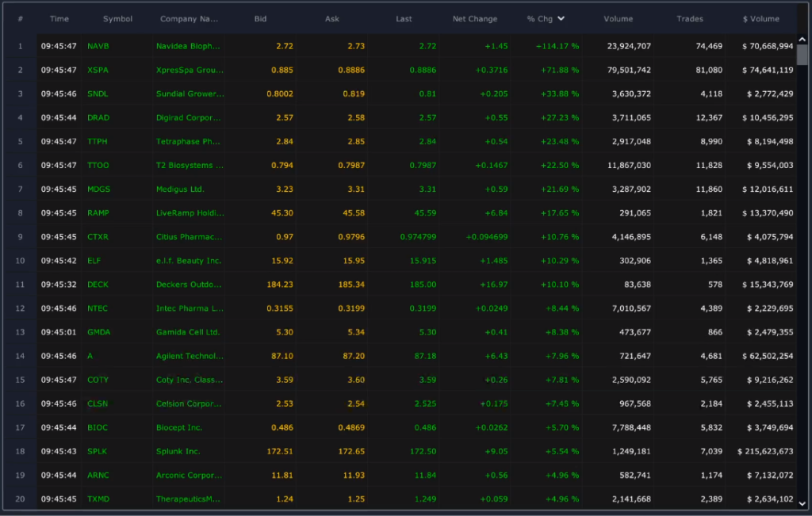Select the NTEC symbol

pyautogui.click(x=98, y=308)
